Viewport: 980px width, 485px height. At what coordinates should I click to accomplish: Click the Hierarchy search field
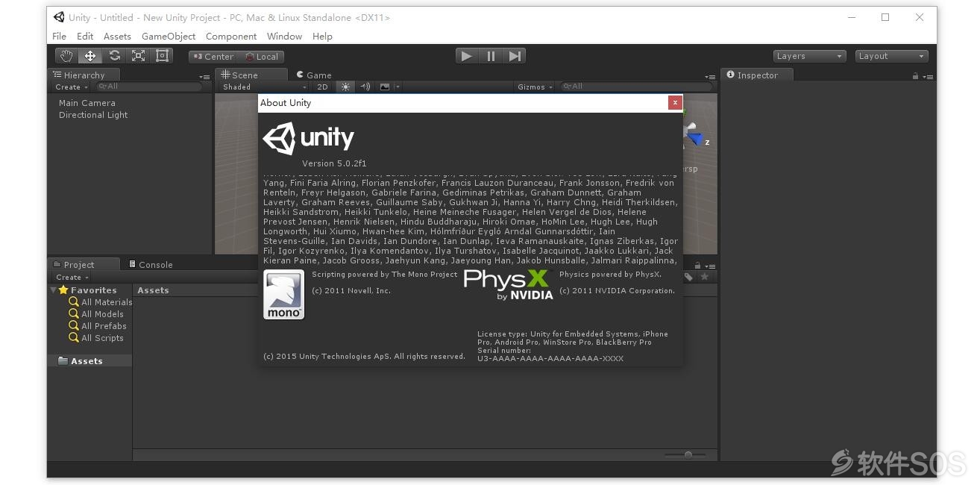pos(149,87)
